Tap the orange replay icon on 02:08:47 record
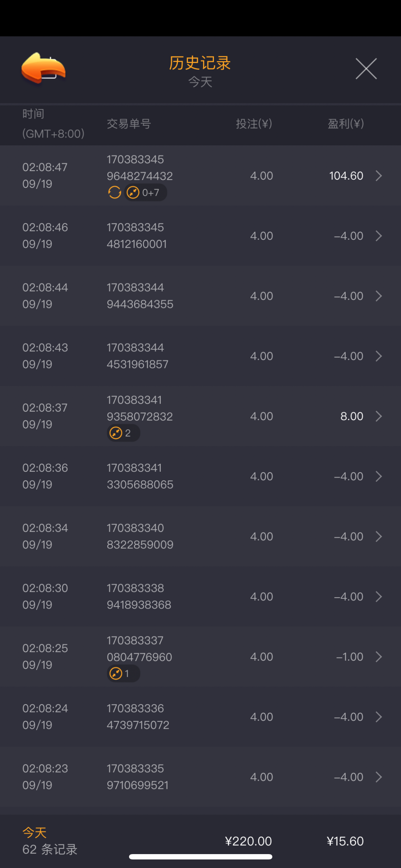Image resolution: width=401 pixels, height=868 pixels. pos(114,192)
